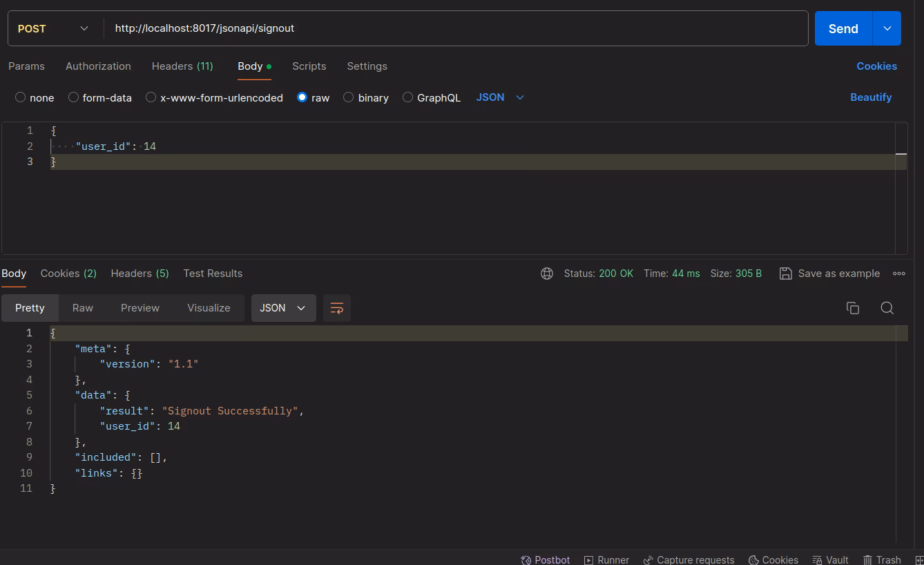This screenshot has width=924, height=565.
Task: Click the "included" key in response
Action: click(x=106, y=457)
